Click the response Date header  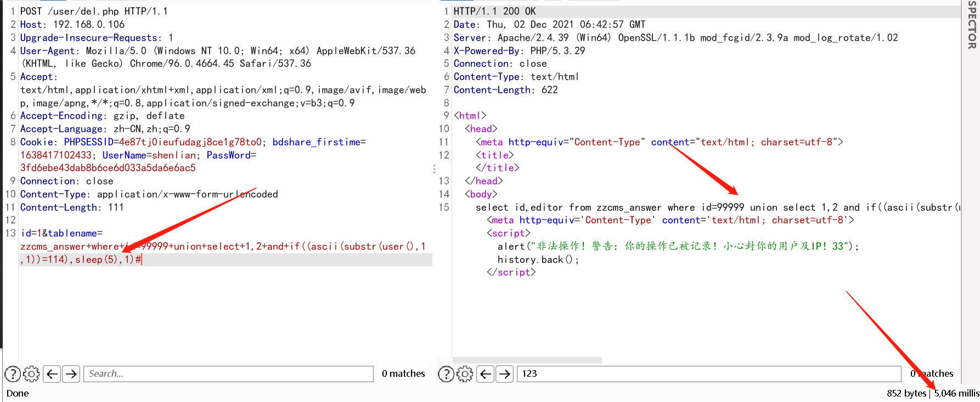[x=550, y=24]
